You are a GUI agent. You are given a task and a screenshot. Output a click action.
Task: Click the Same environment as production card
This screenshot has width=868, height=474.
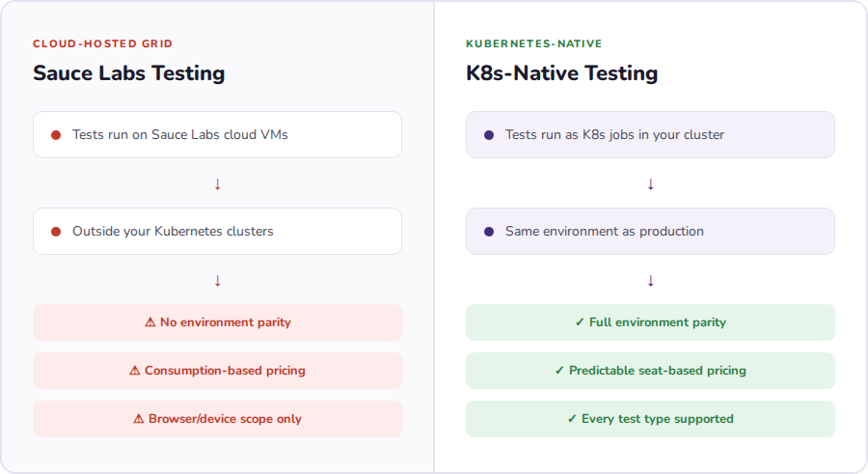[x=650, y=232]
